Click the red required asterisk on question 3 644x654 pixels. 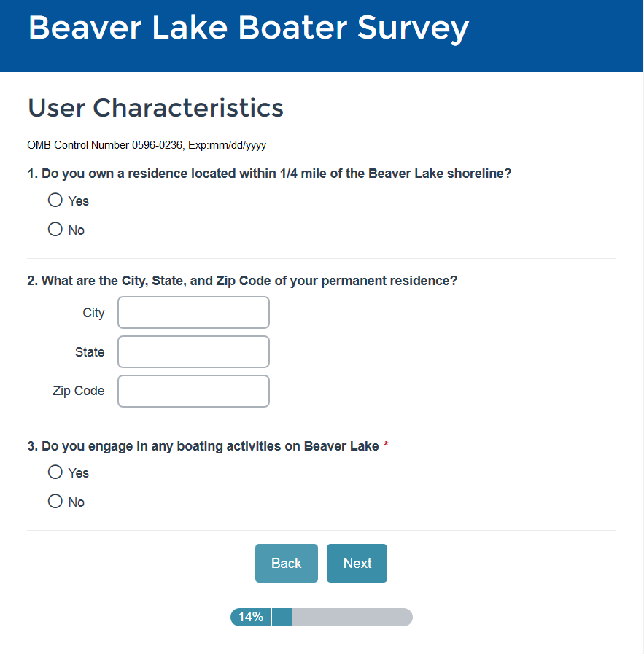tap(386, 445)
